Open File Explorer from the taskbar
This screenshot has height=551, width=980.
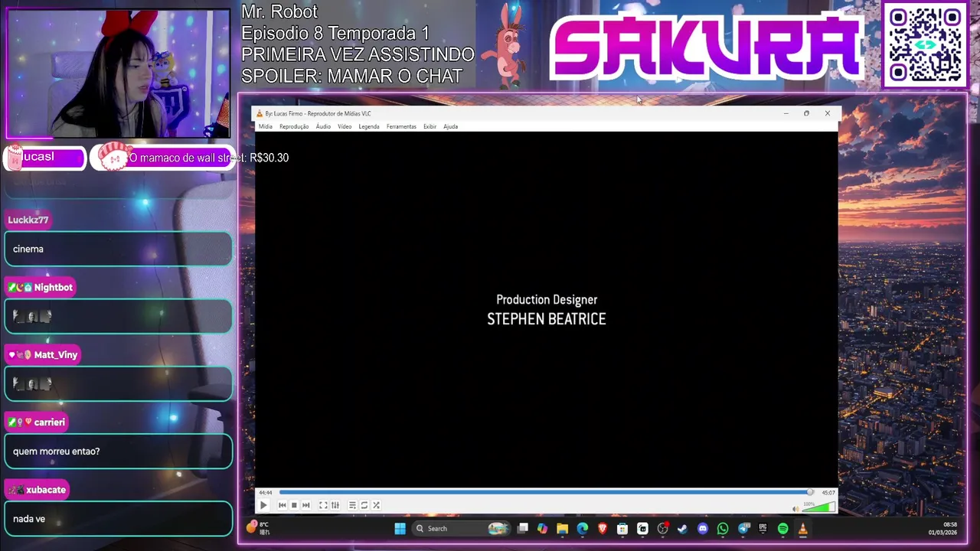coord(562,528)
